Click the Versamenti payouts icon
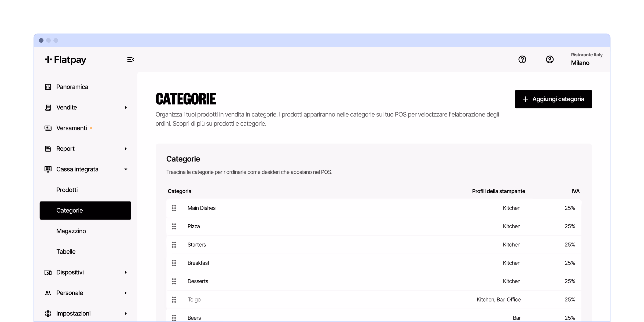 (48, 128)
